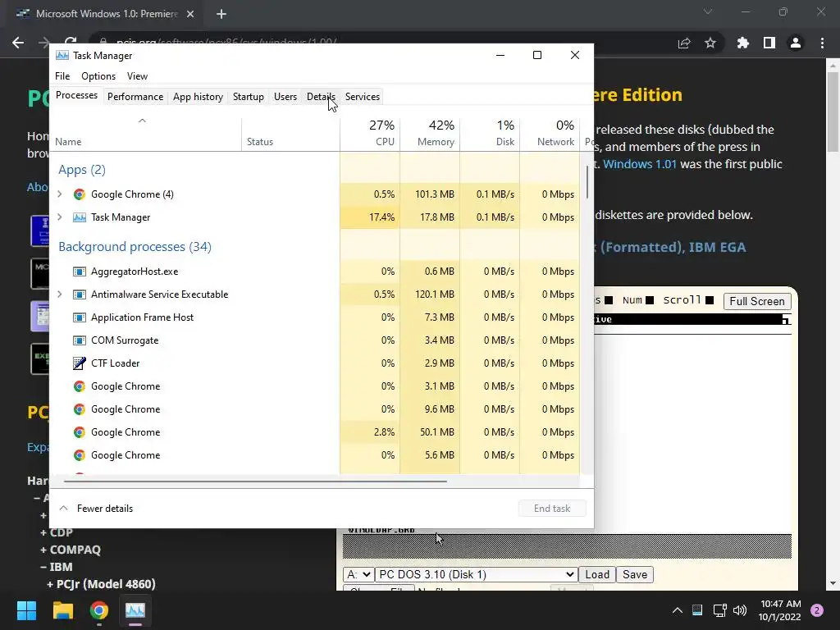This screenshot has height=630, width=840.
Task: Click the Task Manager vertical scrollbar thumb
Action: [587, 182]
